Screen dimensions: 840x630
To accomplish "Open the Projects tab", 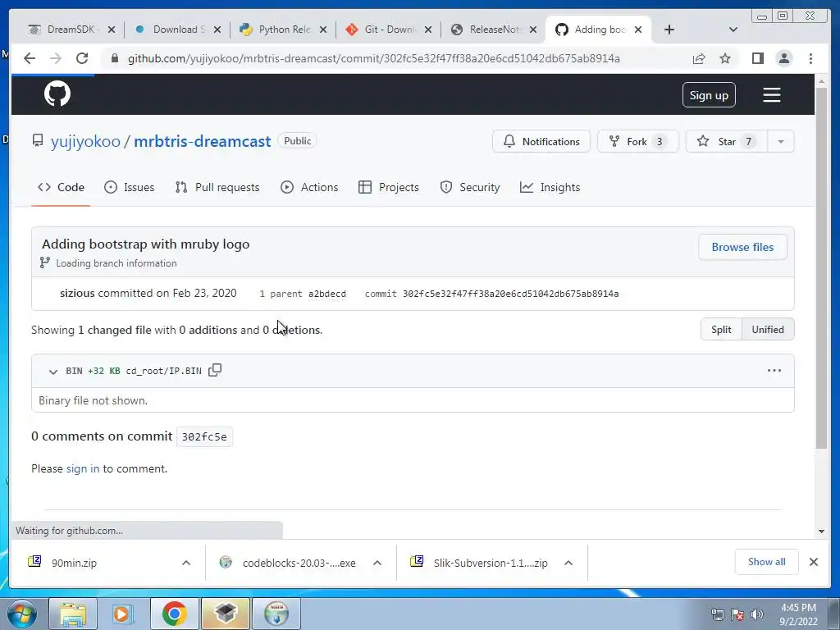I will point(388,187).
